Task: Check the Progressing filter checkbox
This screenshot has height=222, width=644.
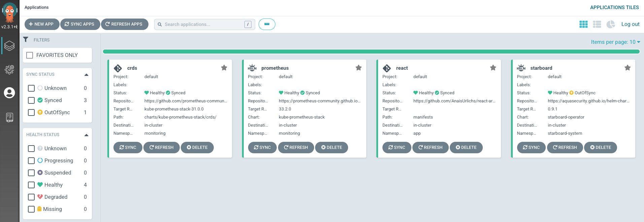Action: click(31, 160)
